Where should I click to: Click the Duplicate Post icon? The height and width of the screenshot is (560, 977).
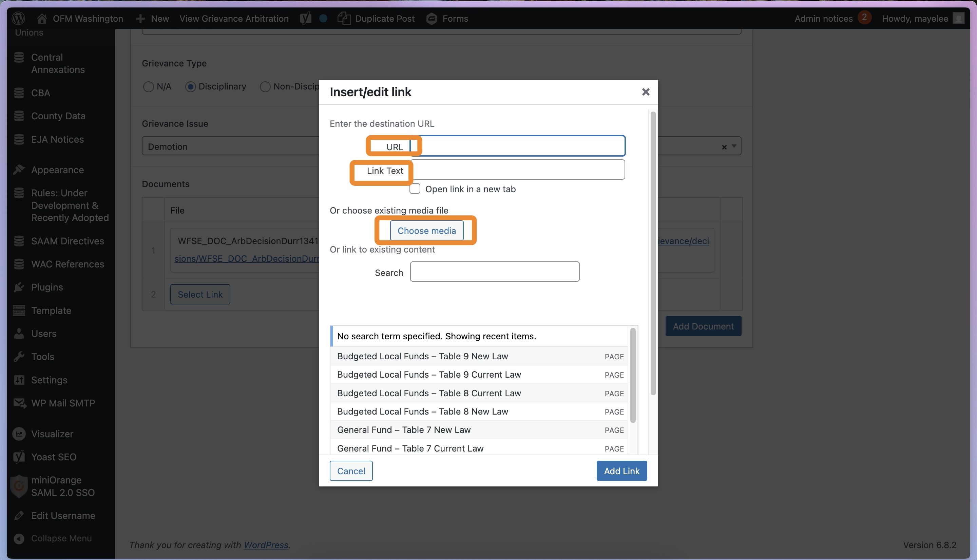(x=344, y=18)
